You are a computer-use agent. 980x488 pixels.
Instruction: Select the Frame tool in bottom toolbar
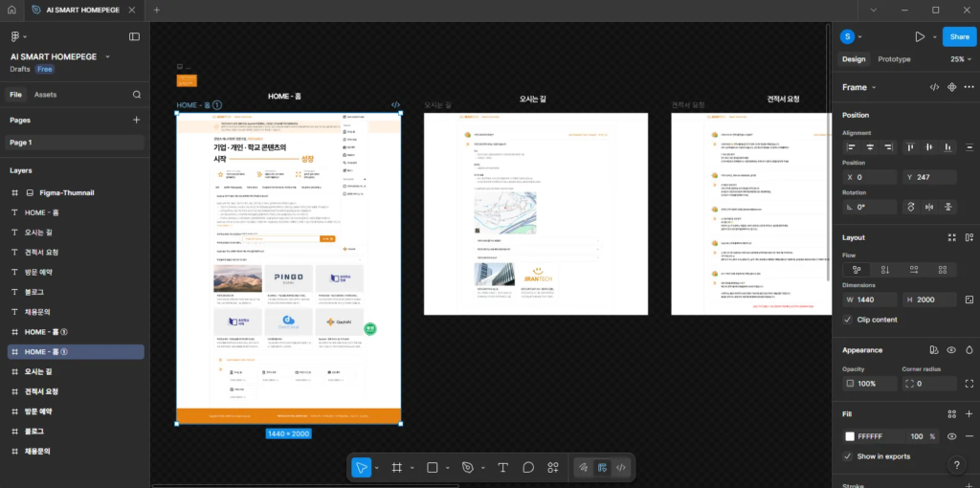(396, 467)
